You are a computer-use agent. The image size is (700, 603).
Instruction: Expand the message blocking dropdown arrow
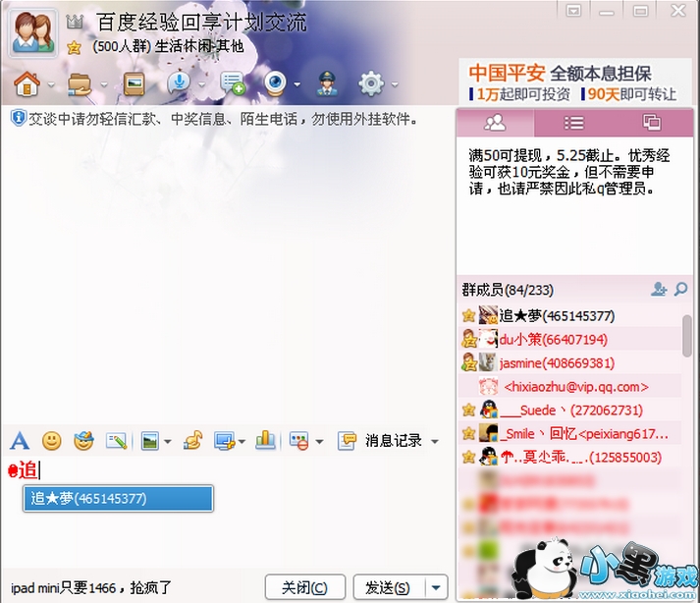click(319, 442)
